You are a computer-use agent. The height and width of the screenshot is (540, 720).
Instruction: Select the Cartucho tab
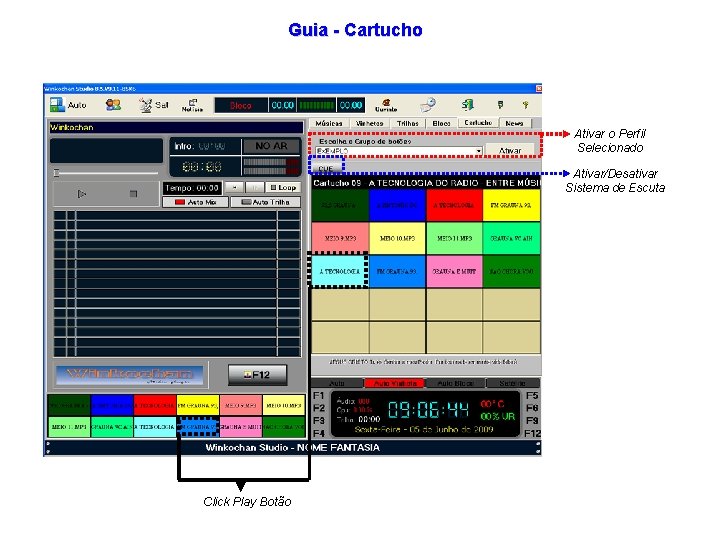click(478, 123)
